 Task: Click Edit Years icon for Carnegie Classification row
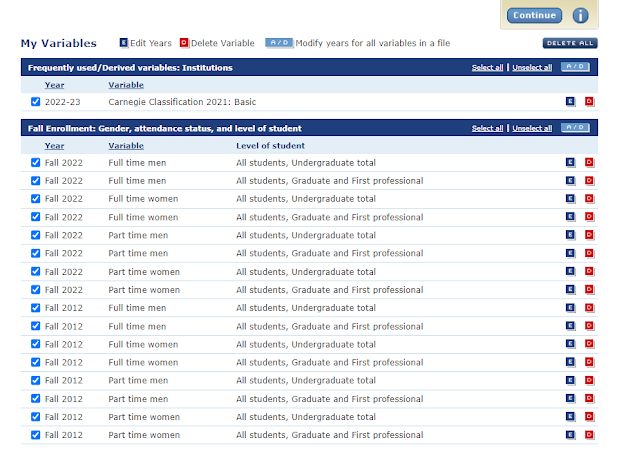[x=570, y=102]
